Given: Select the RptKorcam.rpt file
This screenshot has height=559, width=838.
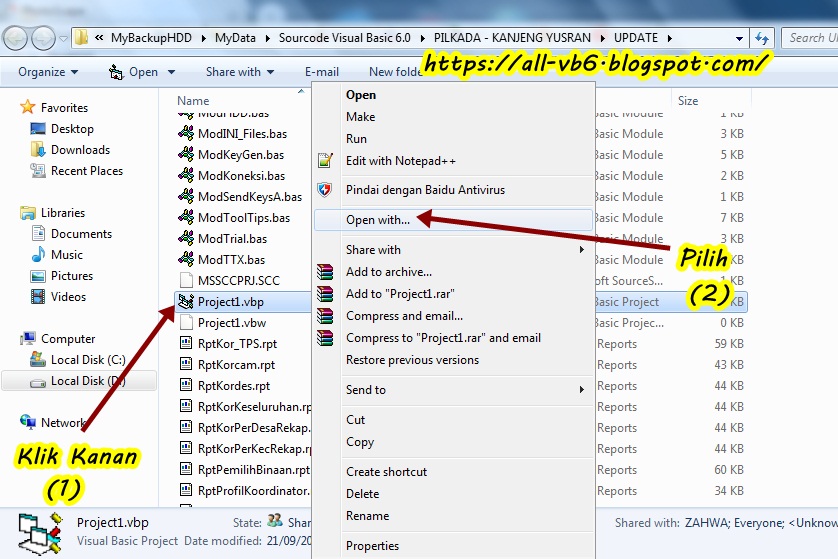Looking at the screenshot, I should pos(236,364).
